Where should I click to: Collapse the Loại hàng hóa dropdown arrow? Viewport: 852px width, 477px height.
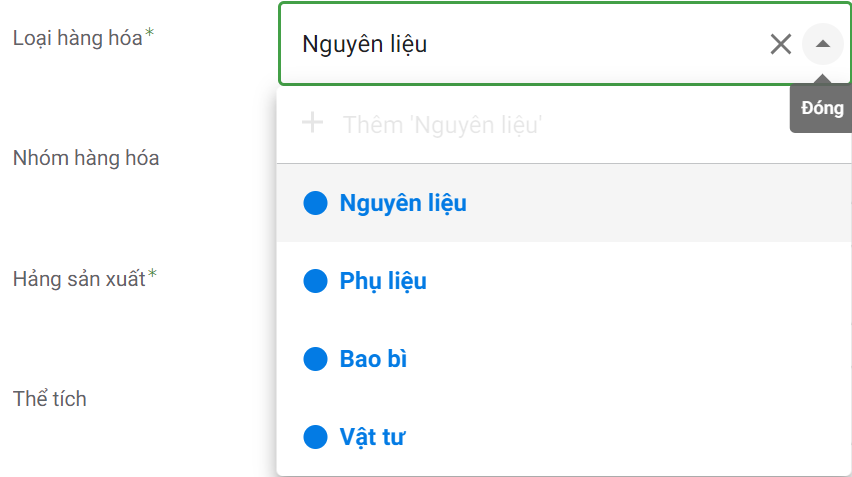coord(822,44)
